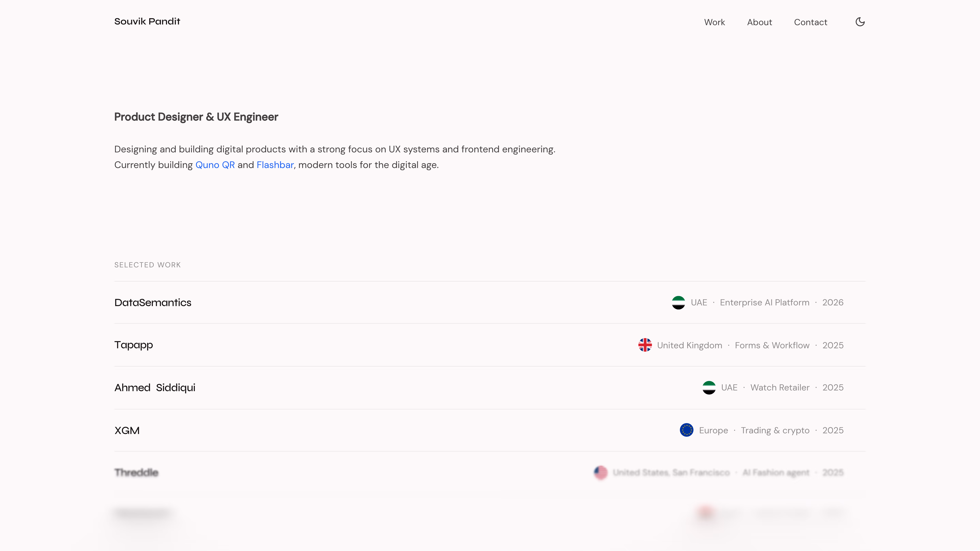Click the SELECTED WORK section label
Viewport: 980px width, 551px height.
pyautogui.click(x=148, y=265)
